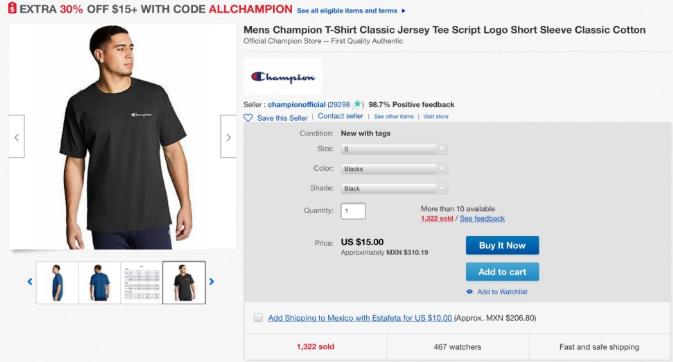Open the Shade dropdown showing Black
The width and height of the screenshot is (673, 362).
[394, 189]
